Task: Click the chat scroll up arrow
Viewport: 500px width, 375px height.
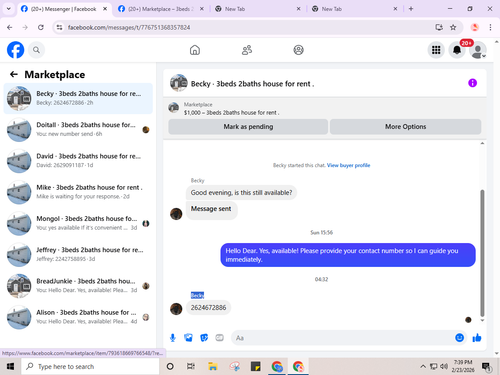Action: pos(482,143)
